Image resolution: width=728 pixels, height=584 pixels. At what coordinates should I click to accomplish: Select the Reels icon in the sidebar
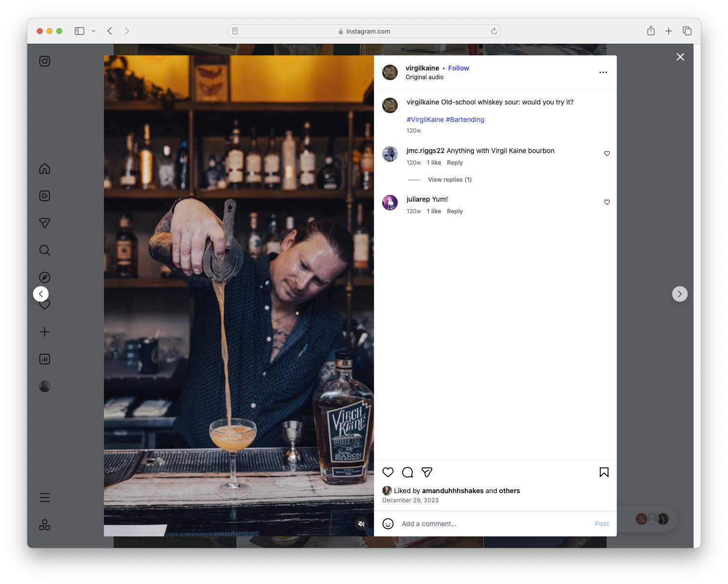pos(44,196)
